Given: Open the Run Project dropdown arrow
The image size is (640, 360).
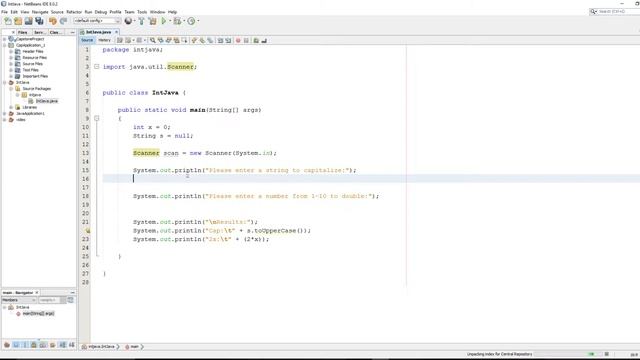Looking at the screenshot, I should (170, 21).
